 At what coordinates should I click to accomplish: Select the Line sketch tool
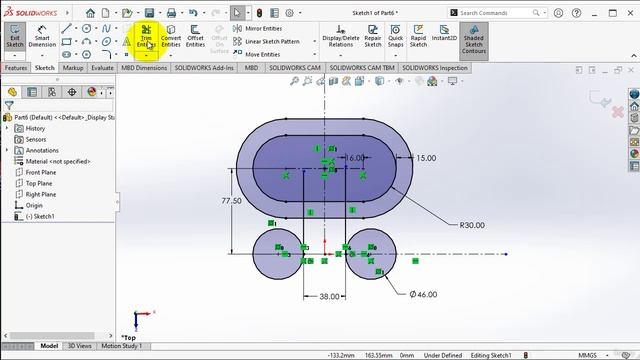pyautogui.click(x=67, y=29)
